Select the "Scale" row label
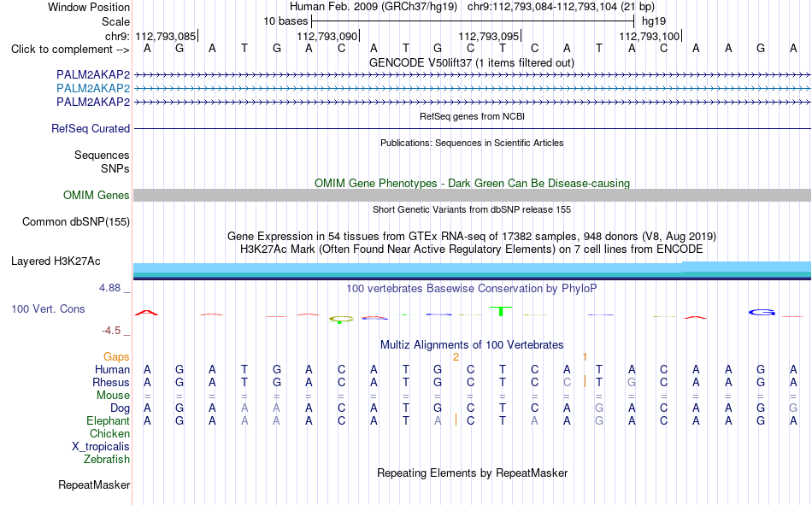The height and width of the screenshot is (505, 812). tap(115, 21)
